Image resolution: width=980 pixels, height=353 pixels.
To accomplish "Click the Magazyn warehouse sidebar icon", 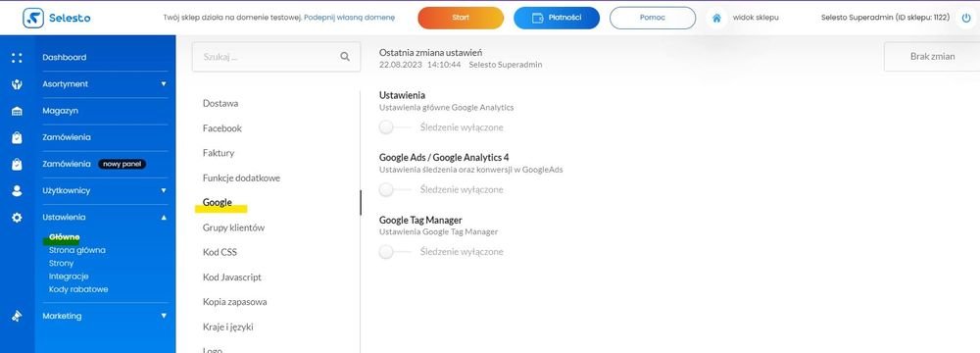I will point(17,111).
